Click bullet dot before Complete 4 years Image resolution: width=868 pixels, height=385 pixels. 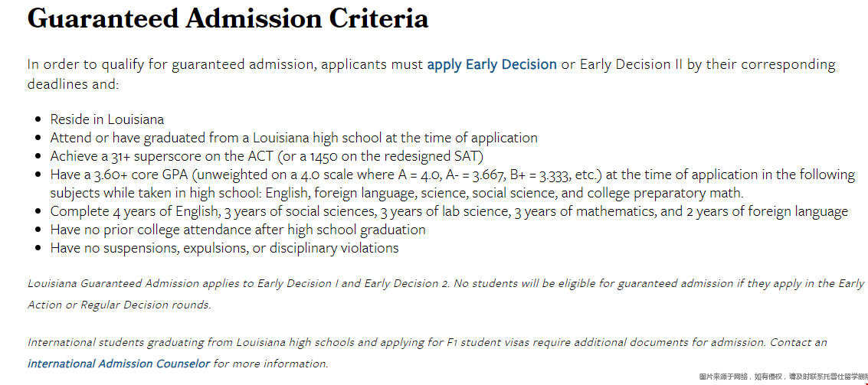38,212
